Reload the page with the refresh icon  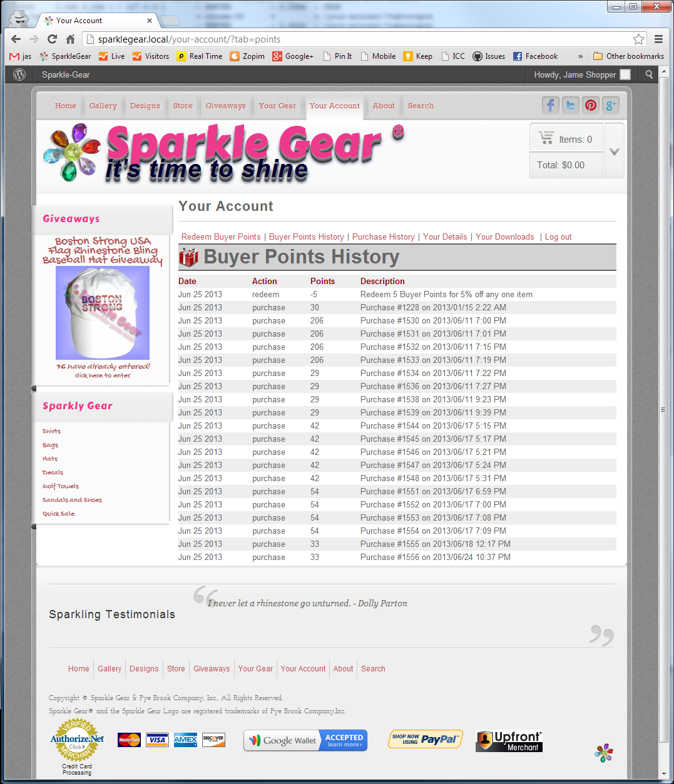52,39
